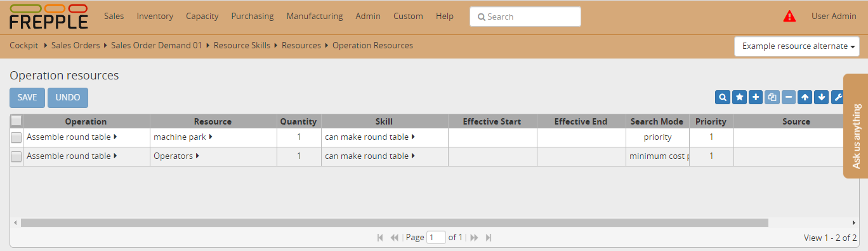Image resolution: width=868 pixels, height=251 pixels.
Task: Open the Admin menu
Action: pyautogui.click(x=368, y=17)
